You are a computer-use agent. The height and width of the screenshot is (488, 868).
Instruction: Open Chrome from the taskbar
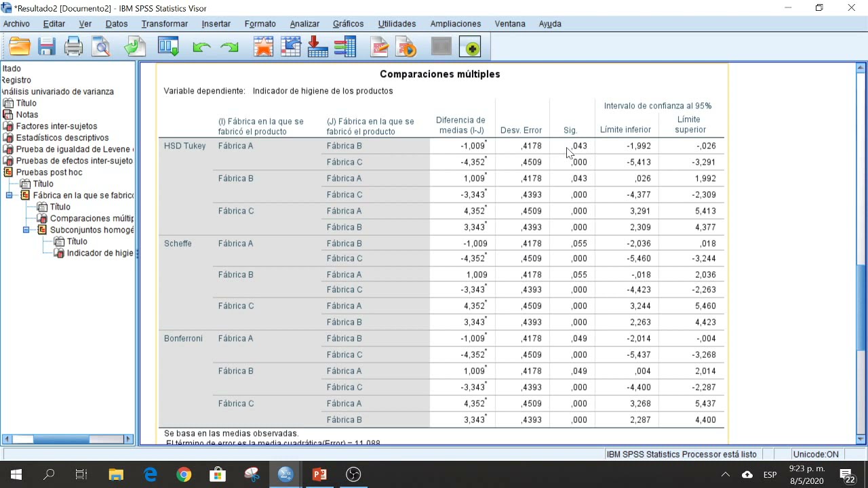(184, 474)
